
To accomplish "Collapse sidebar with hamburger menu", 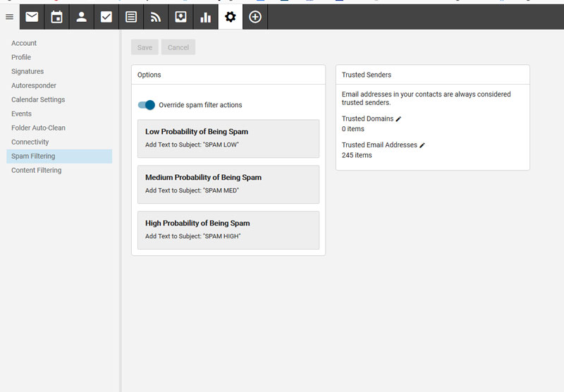I will pyautogui.click(x=9, y=17).
